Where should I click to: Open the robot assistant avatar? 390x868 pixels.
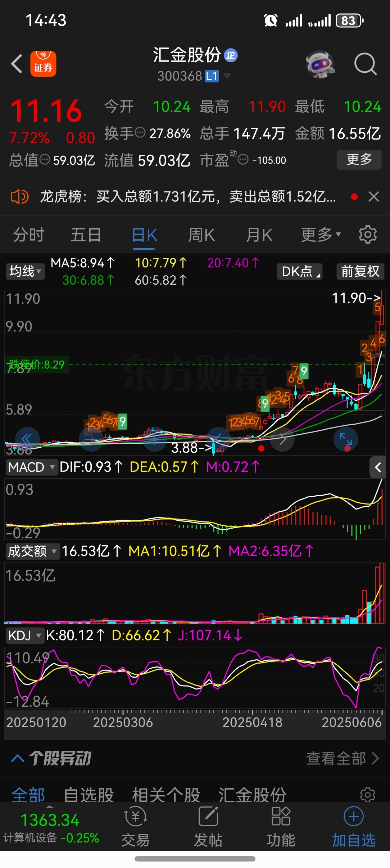point(320,64)
